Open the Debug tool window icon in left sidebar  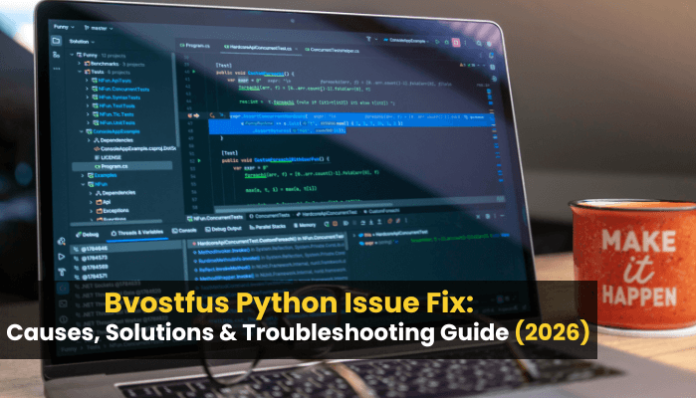(62, 241)
